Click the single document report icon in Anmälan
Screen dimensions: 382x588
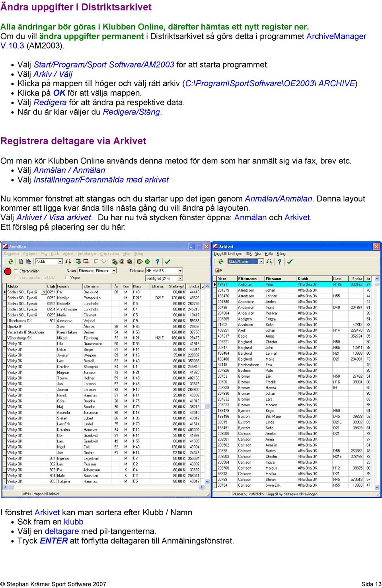coord(21,262)
